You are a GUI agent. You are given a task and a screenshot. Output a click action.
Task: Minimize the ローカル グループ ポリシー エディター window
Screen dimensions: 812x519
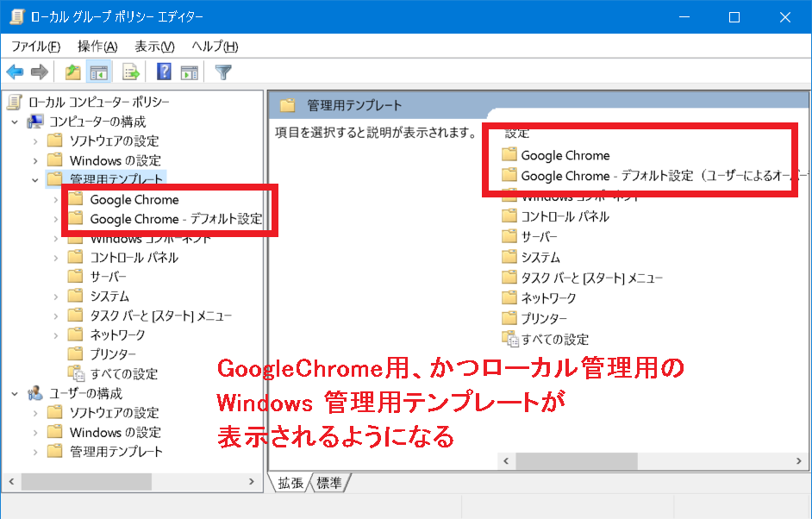[684, 17]
